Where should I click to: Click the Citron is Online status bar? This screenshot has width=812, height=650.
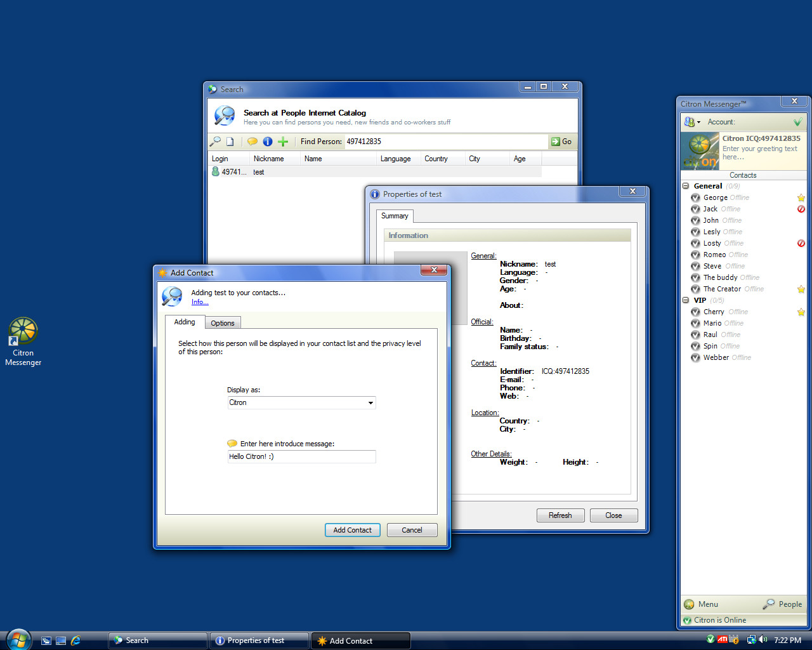click(x=743, y=620)
